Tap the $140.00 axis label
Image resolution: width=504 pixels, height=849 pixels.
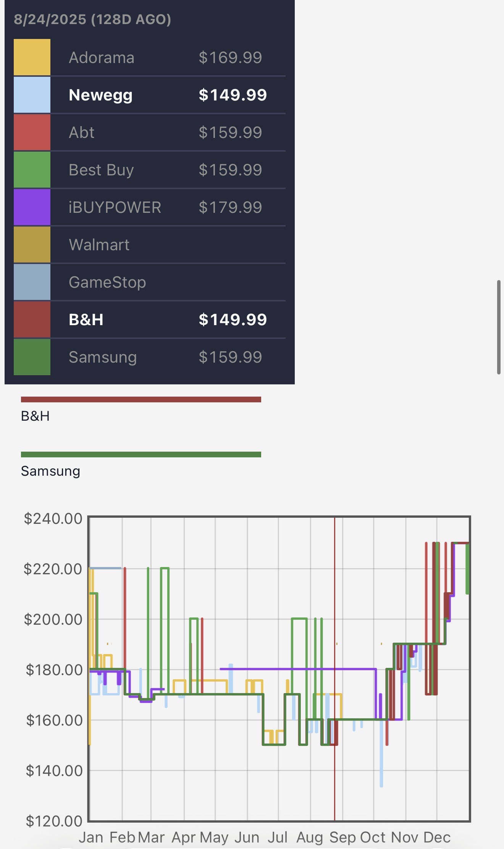tap(54, 771)
